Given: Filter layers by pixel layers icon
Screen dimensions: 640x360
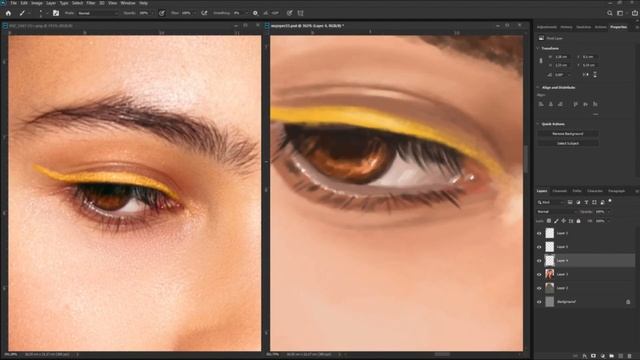Looking at the screenshot, I should pyautogui.click(x=570, y=202).
